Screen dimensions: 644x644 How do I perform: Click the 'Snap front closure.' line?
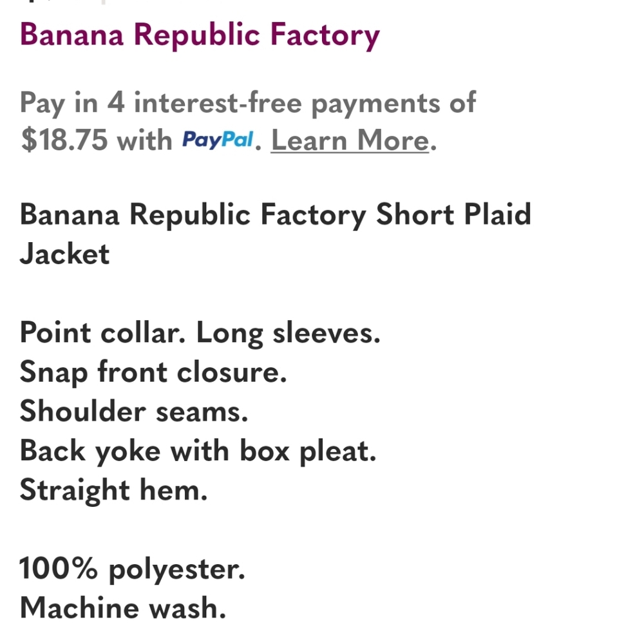click(153, 372)
